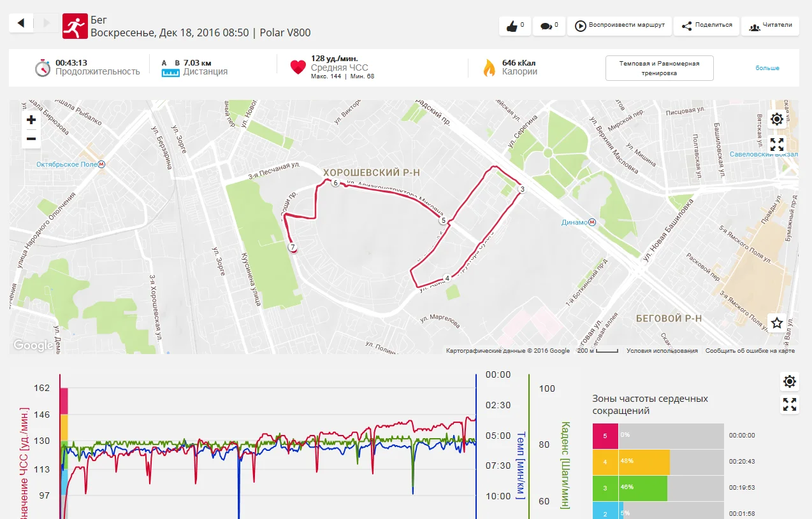Click the Google logo on the map
The width and height of the screenshot is (812, 519).
tap(33, 345)
